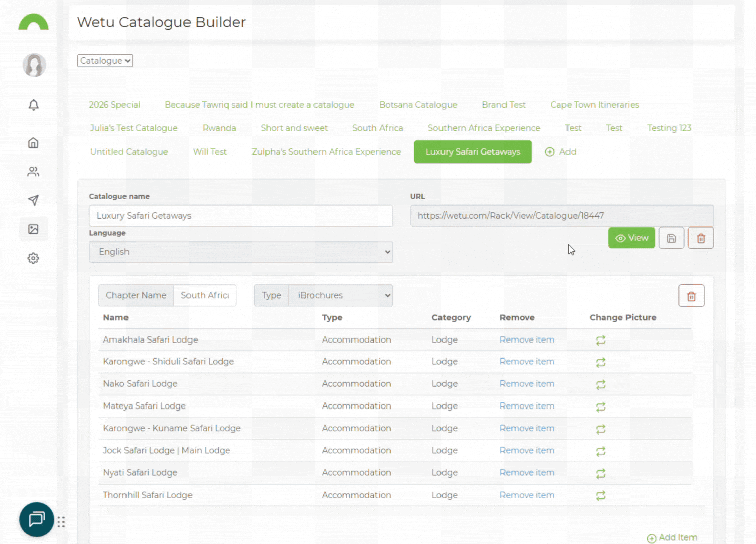The height and width of the screenshot is (544, 756).
Task: Remove item Mateya Safari Lodge
Action: tap(527, 406)
